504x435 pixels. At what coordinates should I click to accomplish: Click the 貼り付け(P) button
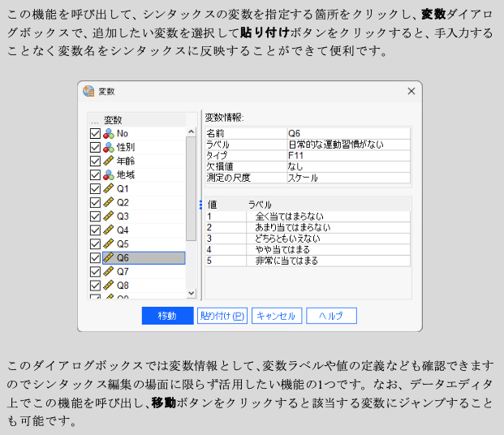(x=222, y=316)
